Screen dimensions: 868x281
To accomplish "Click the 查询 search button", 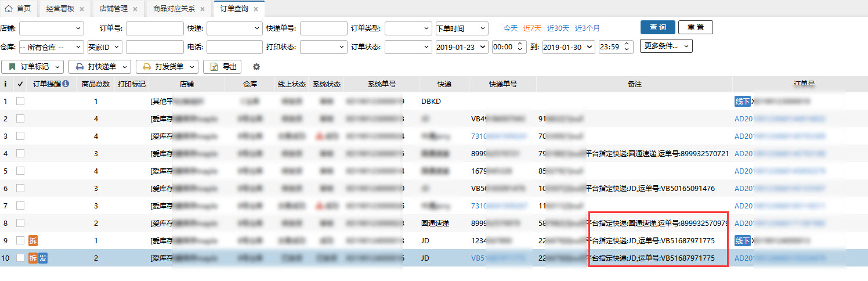I will [x=658, y=27].
